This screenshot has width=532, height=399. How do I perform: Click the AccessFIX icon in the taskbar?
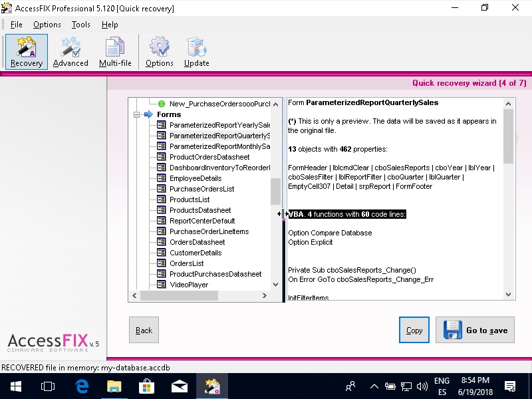pos(212,386)
